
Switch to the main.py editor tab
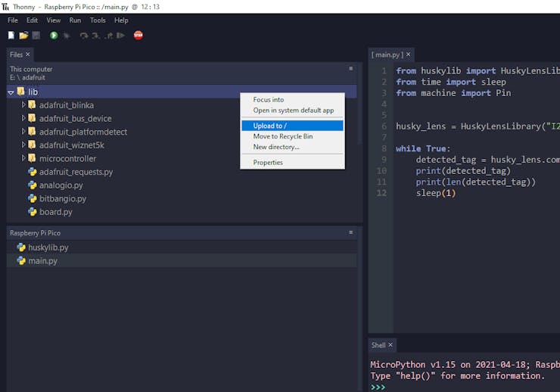tap(387, 54)
